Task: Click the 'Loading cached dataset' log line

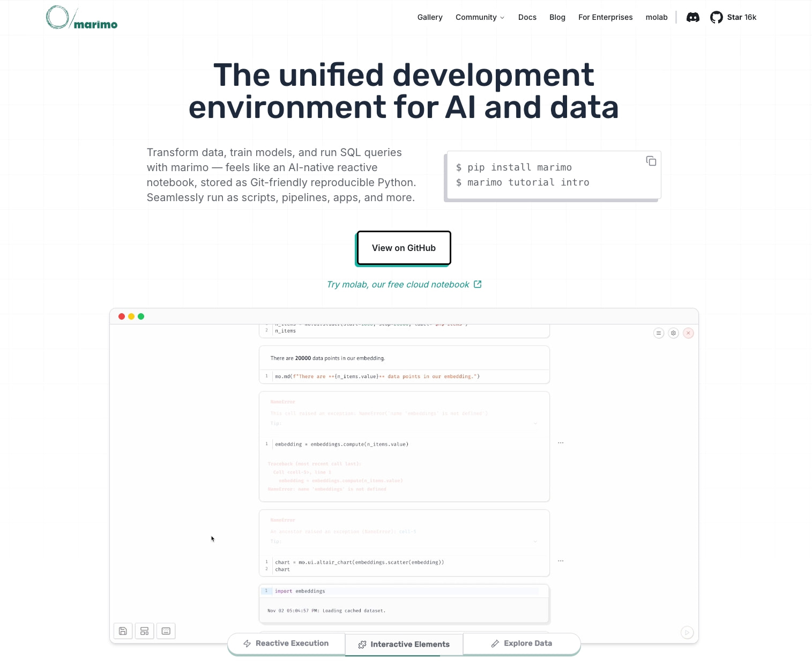Action: pyautogui.click(x=326, y=611)
